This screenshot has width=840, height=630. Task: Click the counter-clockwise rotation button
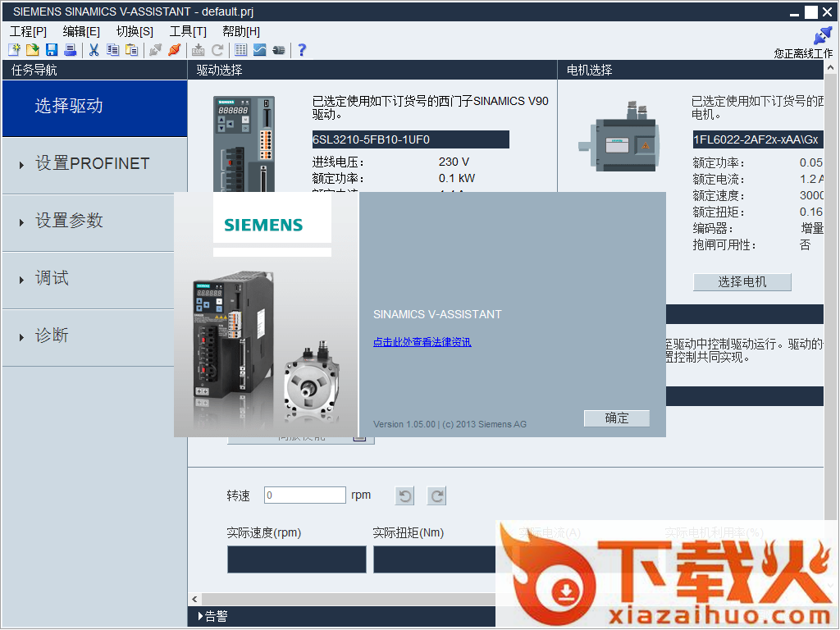coord(405,496)
